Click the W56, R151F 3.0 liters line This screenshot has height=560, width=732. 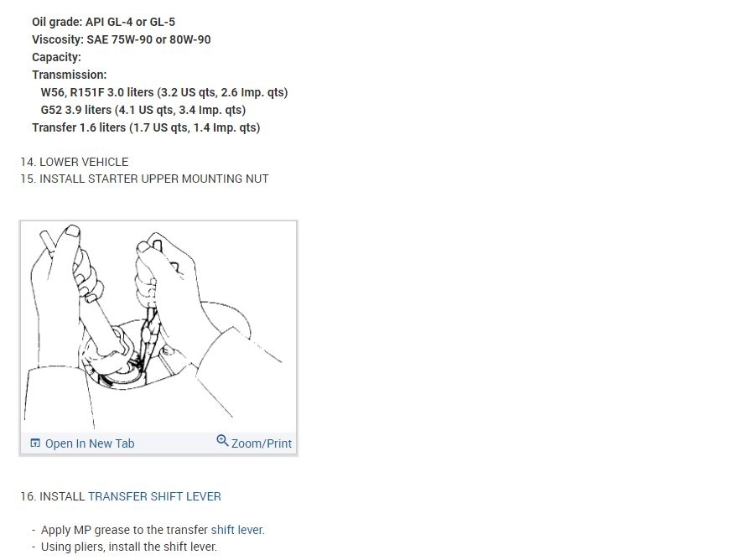[164, 92]
